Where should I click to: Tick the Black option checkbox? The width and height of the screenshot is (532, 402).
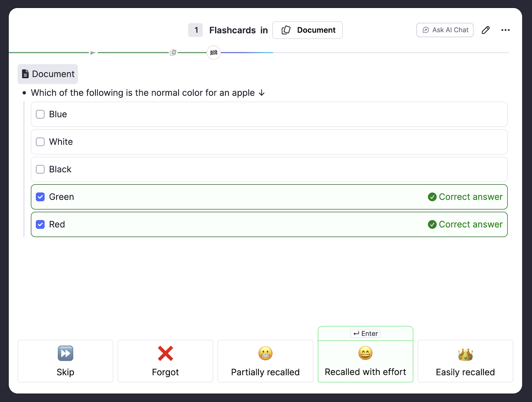pos(40,170)
